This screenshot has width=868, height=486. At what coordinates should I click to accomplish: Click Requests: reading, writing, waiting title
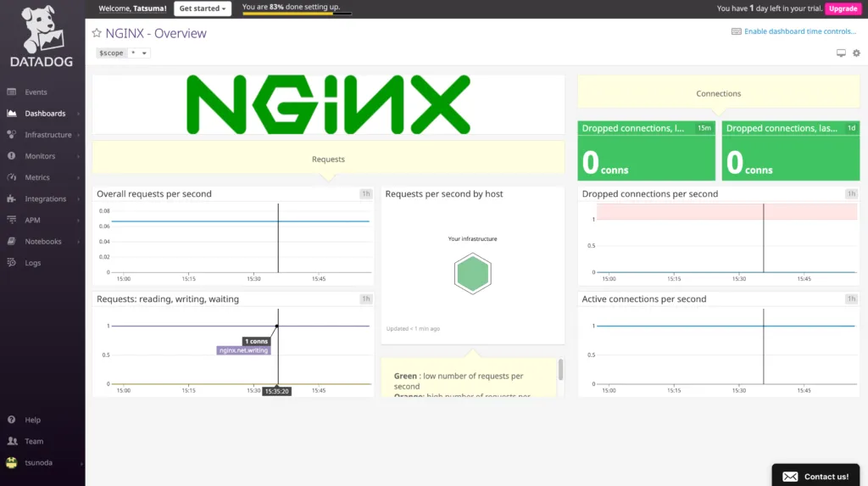pyautogui.click(x=168, y=299)
